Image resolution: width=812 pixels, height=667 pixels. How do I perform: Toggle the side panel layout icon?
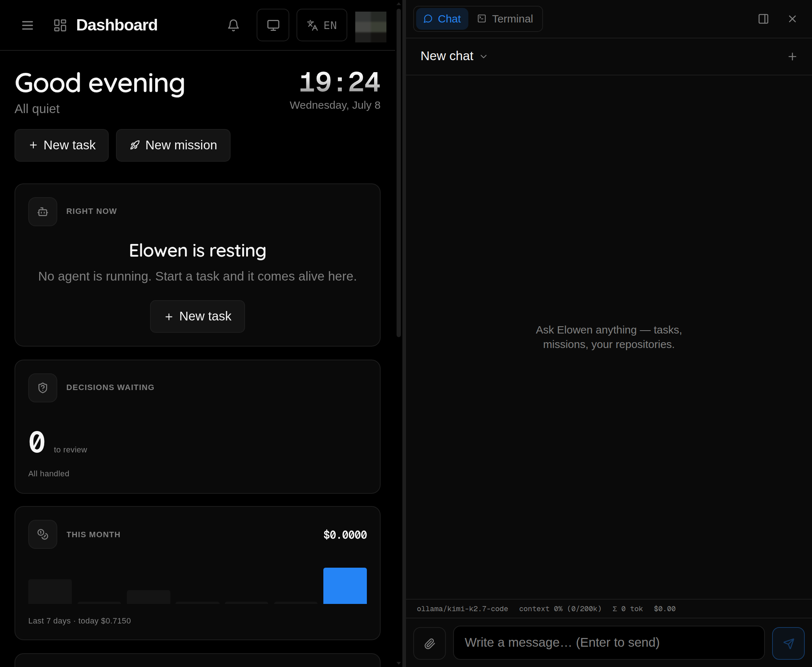coord(763,19)
